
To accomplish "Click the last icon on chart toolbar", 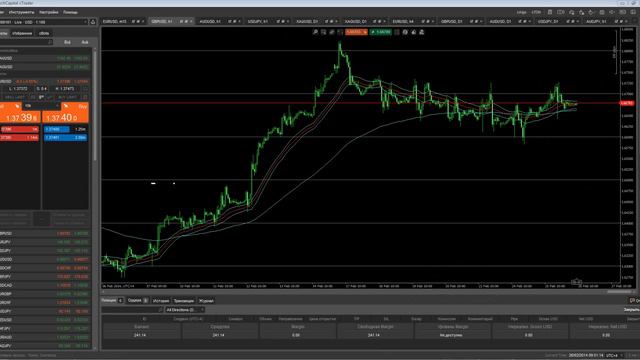I will [x=422, y=32].
